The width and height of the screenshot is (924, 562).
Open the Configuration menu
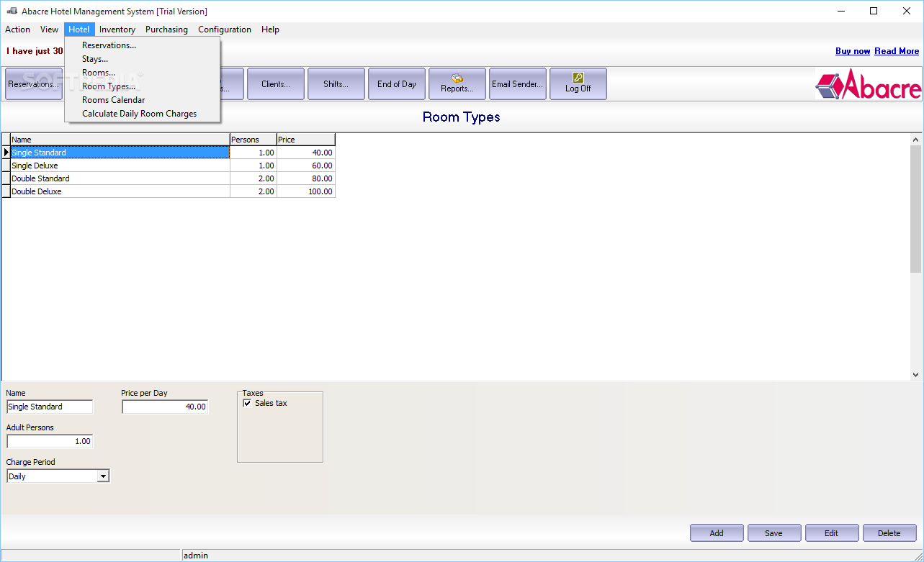225,30
